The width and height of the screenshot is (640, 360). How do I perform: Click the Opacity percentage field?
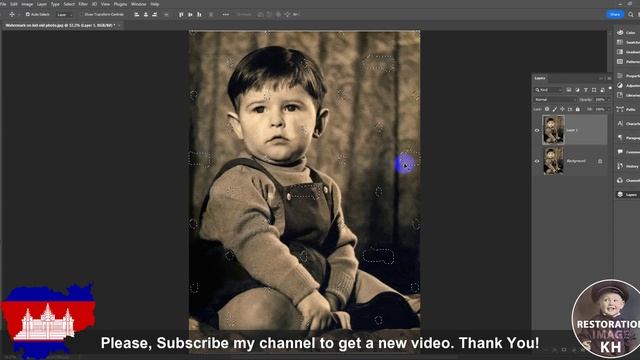[x=600, y=100]
